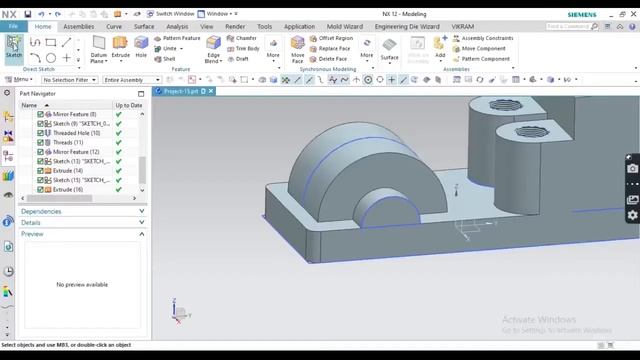Viewport: 640px width, 360px height.
Task: Apply the Trim Body tool
Action: tap(243, 49)
